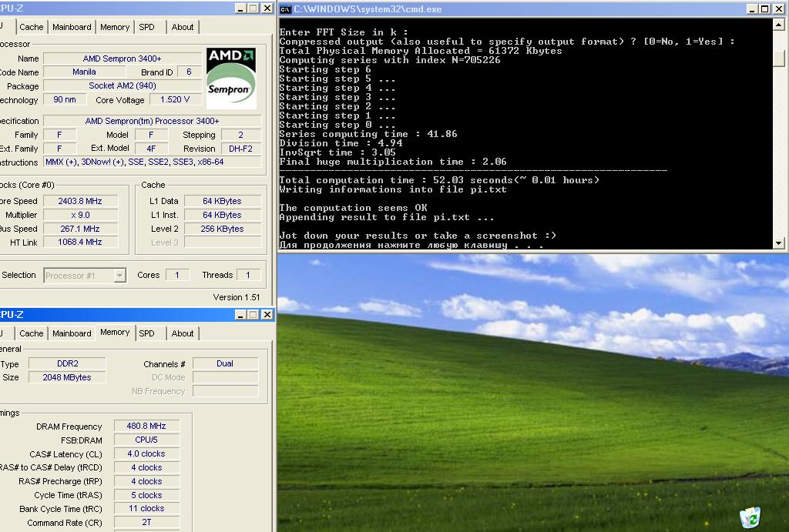This screenshot has height=532, width=789.
Task: Open the Cache tab in lower CPU-Z
Action: point(31,333)
